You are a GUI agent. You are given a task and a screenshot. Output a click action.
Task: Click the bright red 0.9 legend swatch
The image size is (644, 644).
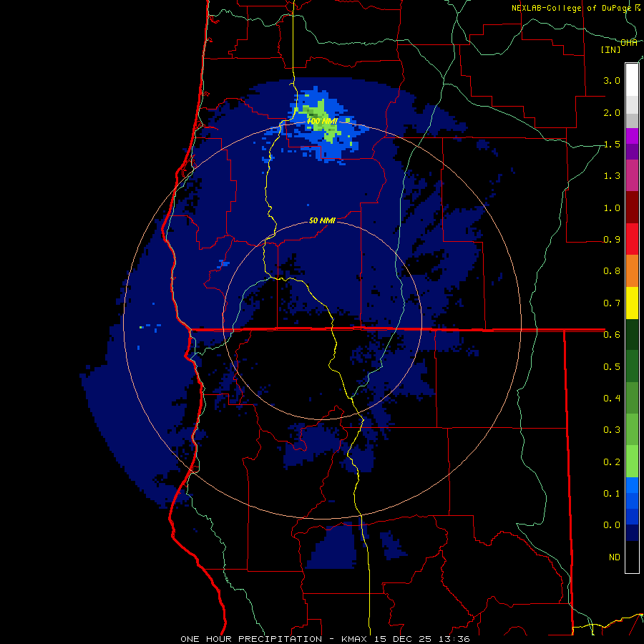click(632, 239)
